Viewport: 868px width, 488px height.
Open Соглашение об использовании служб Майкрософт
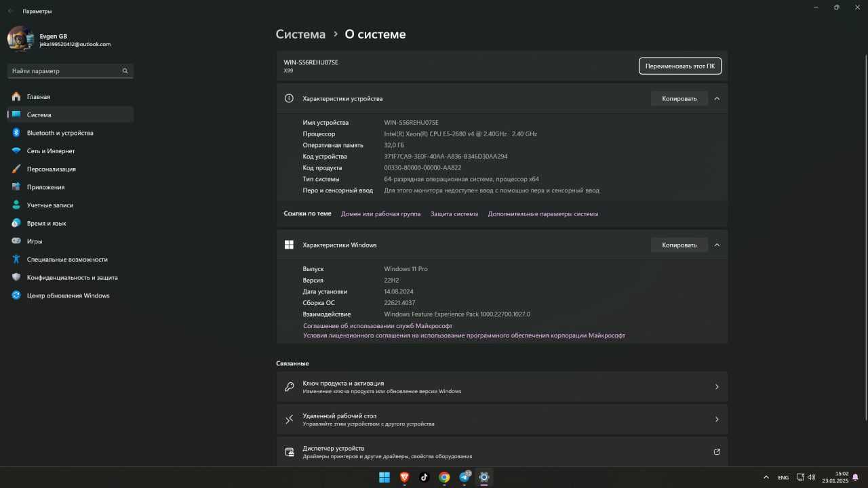pyautogui.click(x=378, y=326)
